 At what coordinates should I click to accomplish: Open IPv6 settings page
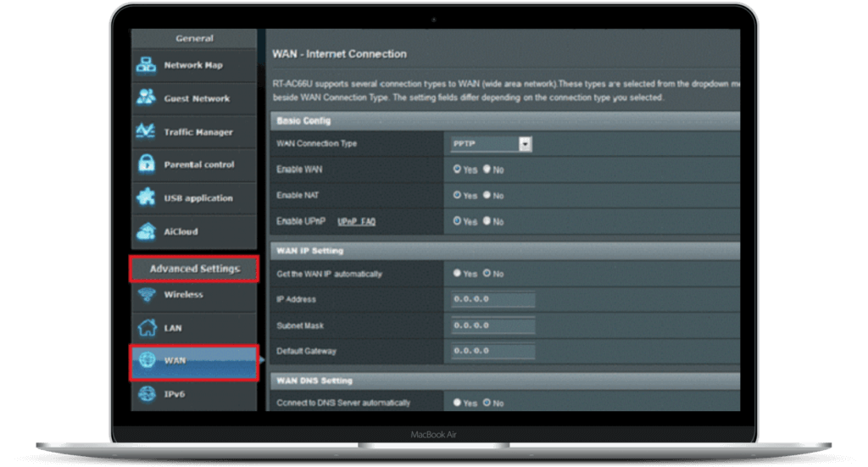194,394
